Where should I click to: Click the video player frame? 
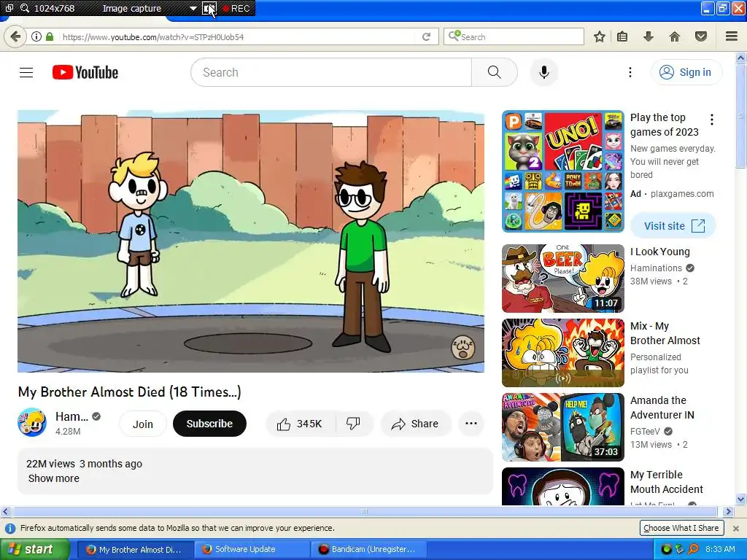(x=251, y=241)
